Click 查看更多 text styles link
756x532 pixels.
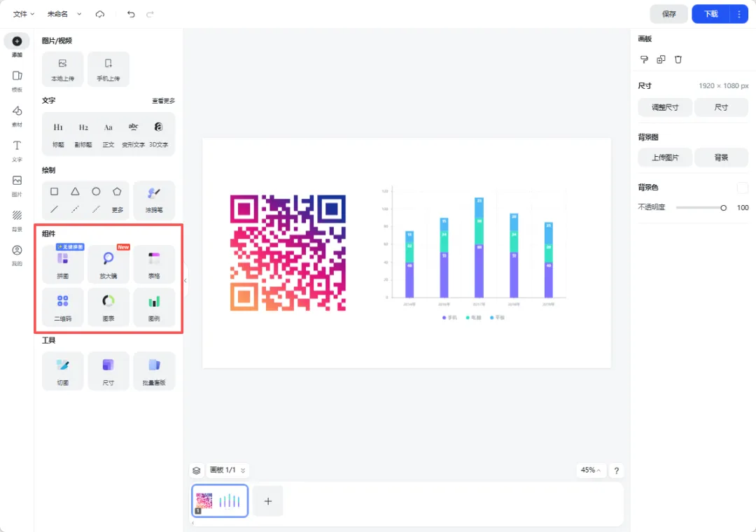coord(163,101)
